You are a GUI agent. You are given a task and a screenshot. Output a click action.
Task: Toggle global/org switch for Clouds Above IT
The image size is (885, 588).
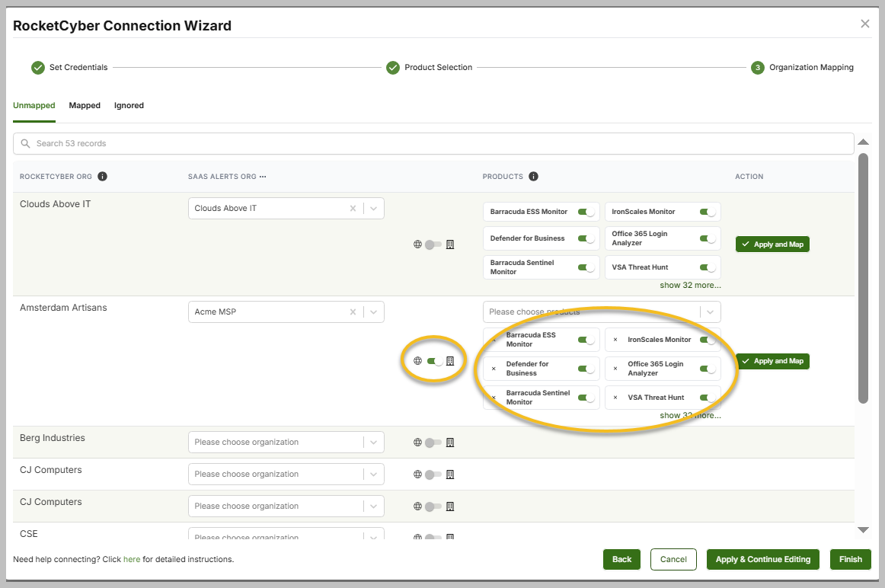pos(433,244)
